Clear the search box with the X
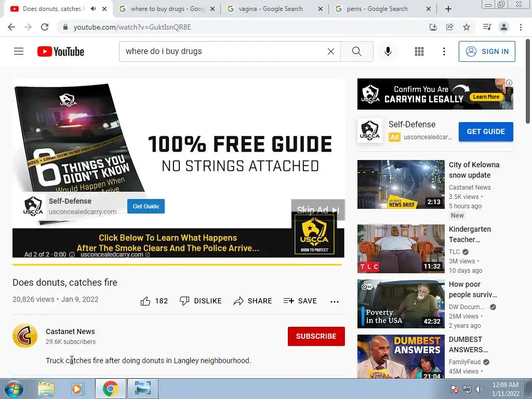Screen dimensions: 532x399 coord(331,51)
